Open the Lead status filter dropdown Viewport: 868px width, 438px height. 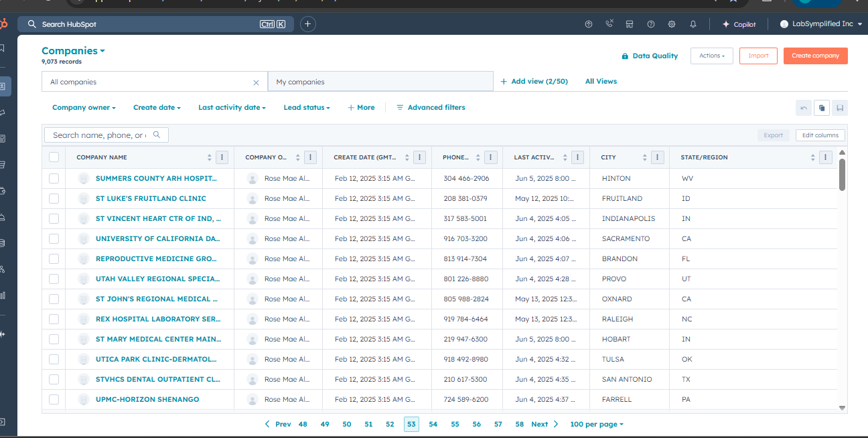point(307,107)
